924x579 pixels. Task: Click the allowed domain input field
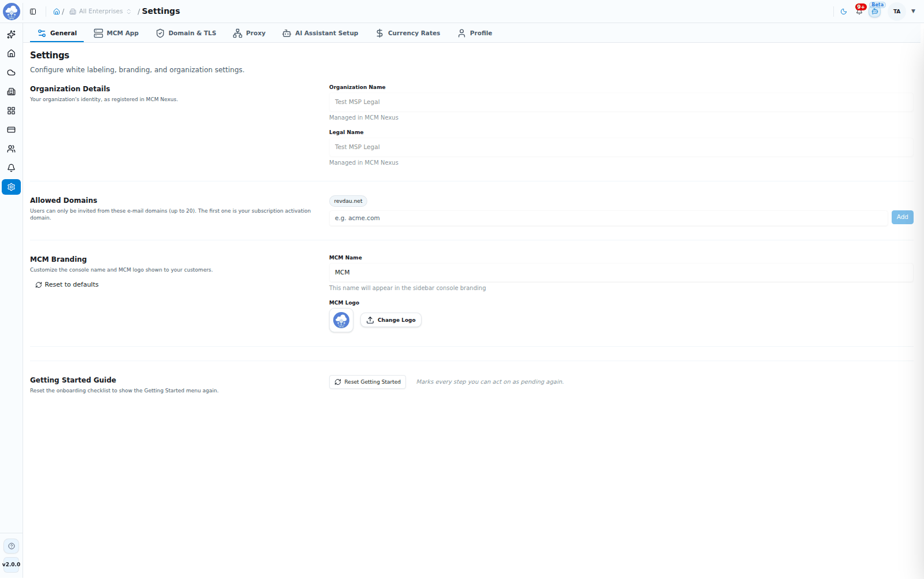(609, 218)
